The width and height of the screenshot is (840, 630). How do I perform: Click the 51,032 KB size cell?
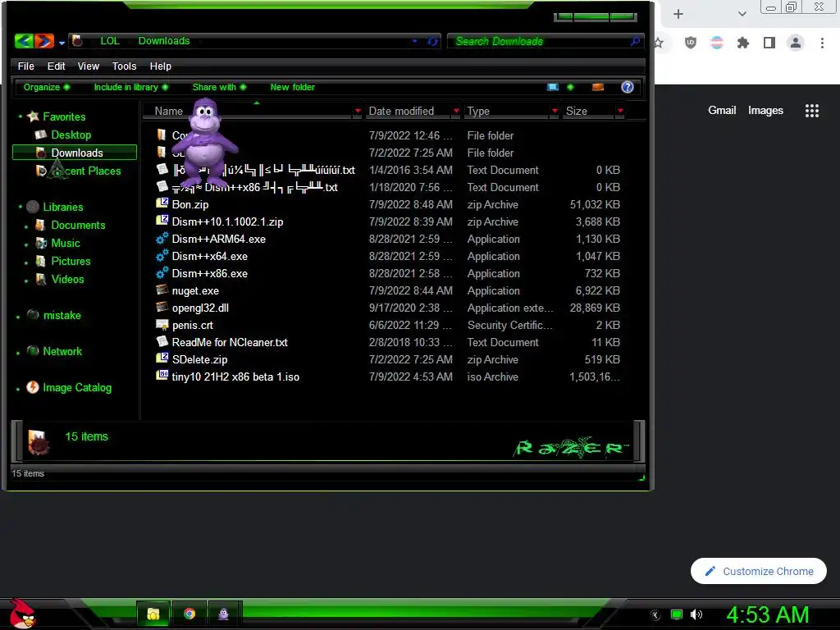click(x=595, y=204)
